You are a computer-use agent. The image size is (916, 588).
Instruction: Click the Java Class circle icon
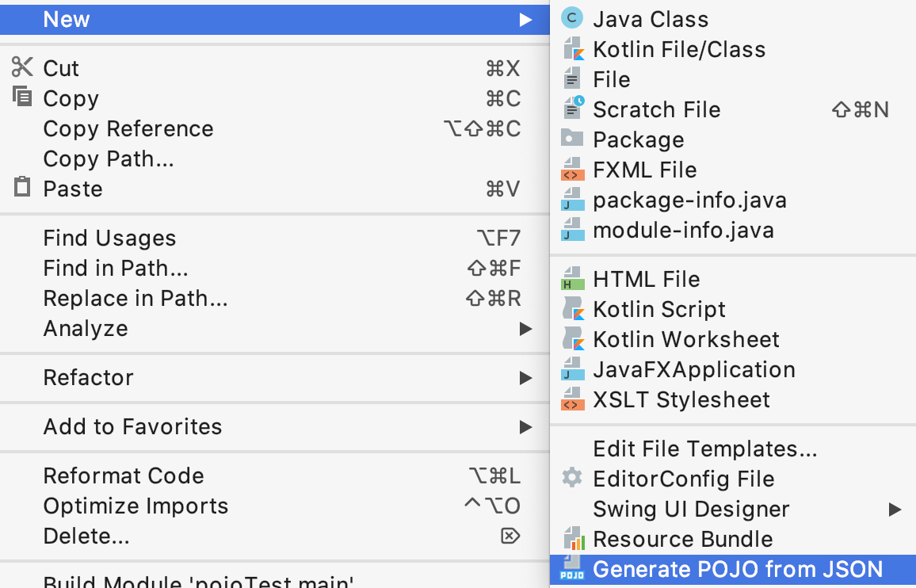coord(572,18)
